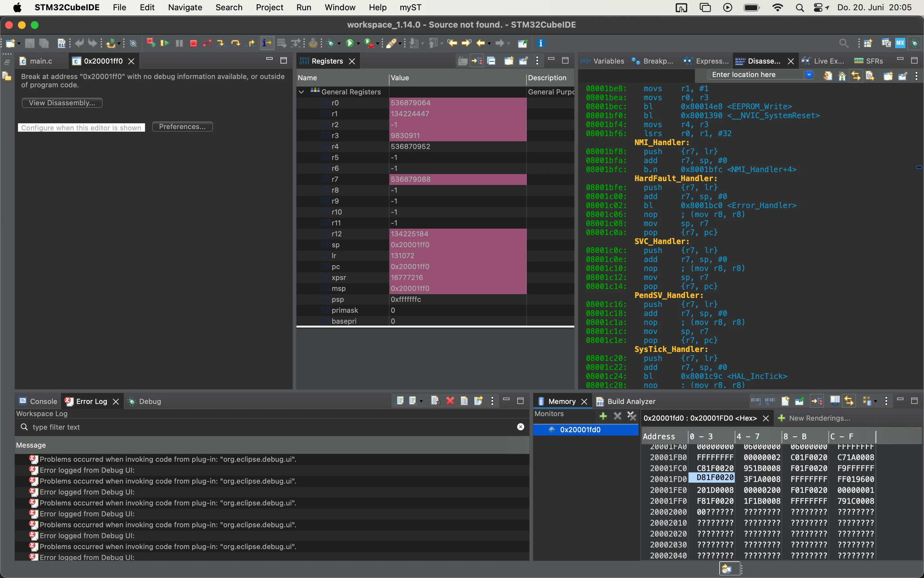Screen dimensions: 924x578
Task: Click the Step Into arrow icon
Action: tap(221, 43)
